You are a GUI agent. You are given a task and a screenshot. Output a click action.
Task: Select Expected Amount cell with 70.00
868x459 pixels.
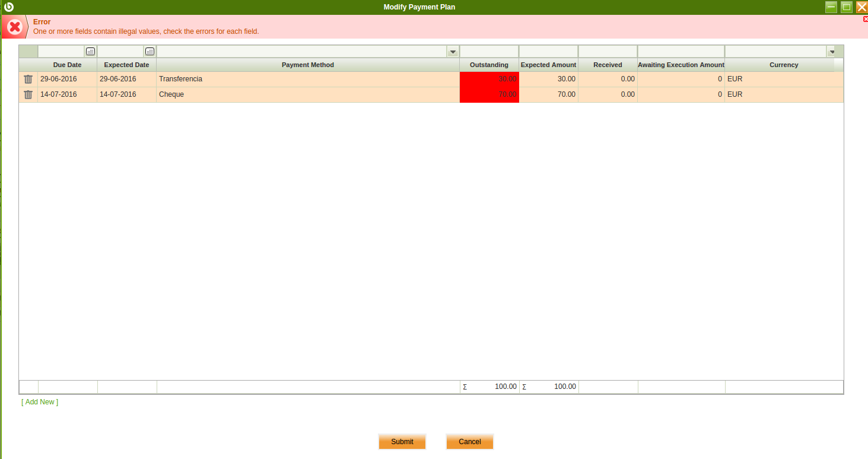tap(549, 94)
